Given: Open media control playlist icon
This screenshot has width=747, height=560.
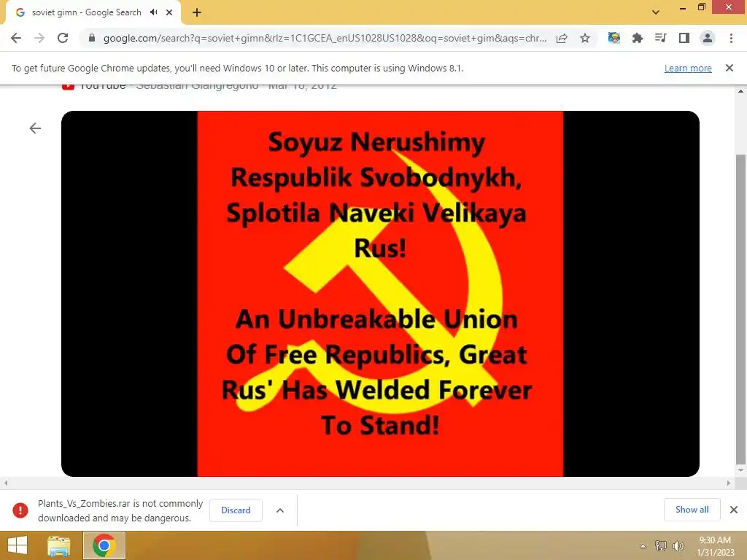Looking at the screenshot, I should click(x=660, y=38).
